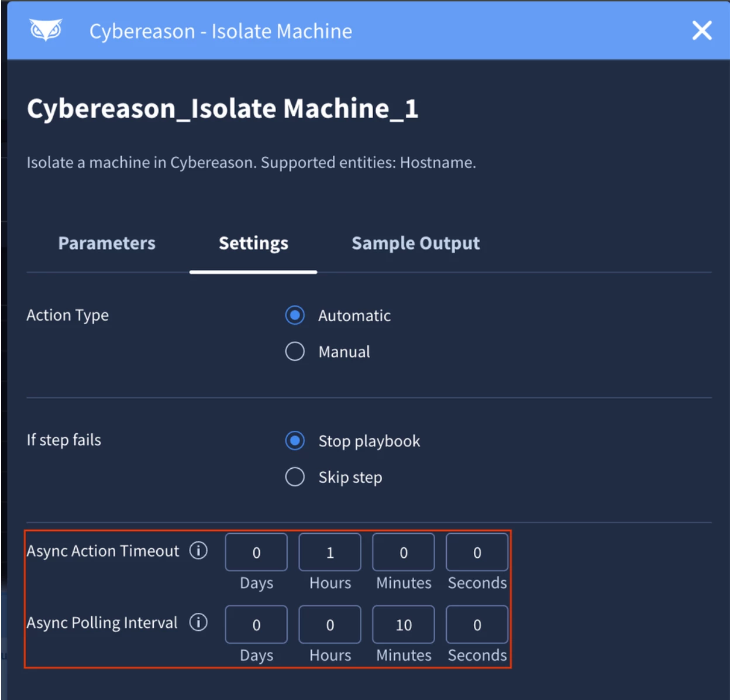Click Async Action Timeout Minutes field
730x700 pixels.
404,552
